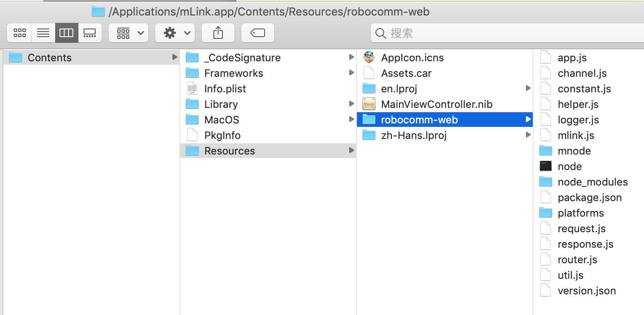Select the channel.js file icon

(x=546, y=73)
